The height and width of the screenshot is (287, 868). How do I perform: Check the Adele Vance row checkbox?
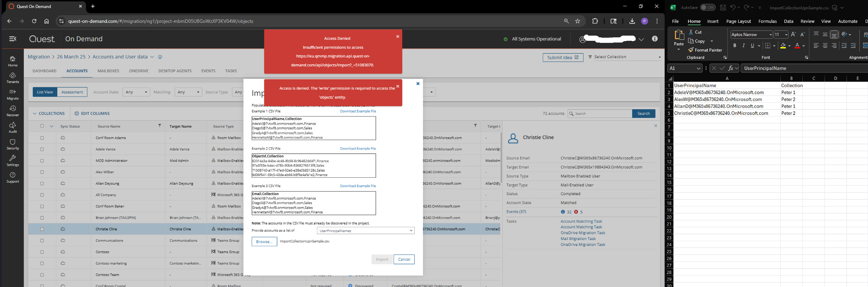tap(42, 149)
